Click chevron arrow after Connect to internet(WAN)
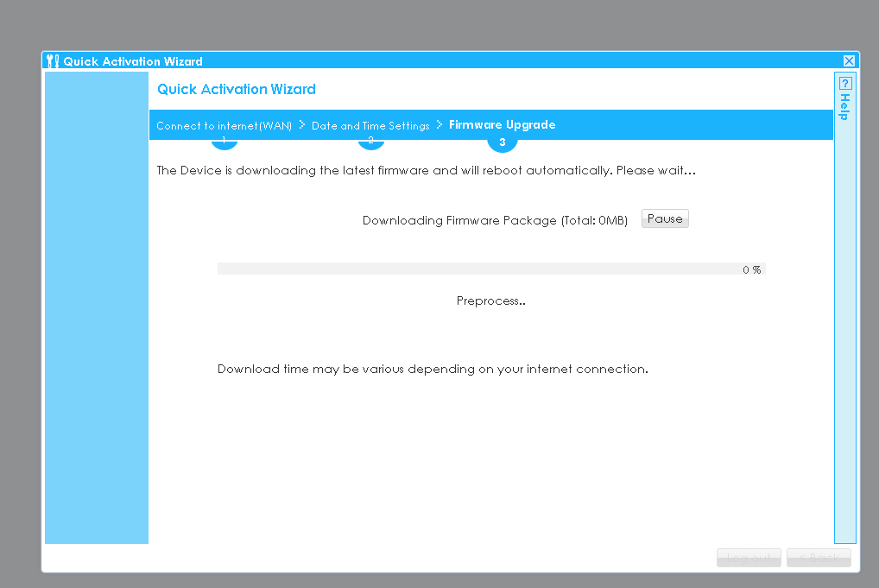879x588 pixels. (302, 125)
